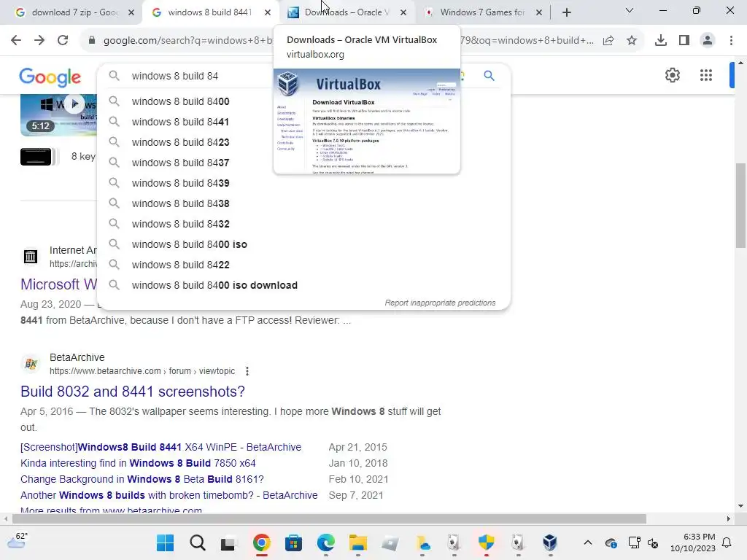Open the Google apps grid
Viewport: 747px width, 560px height.
[x=706, y=75]
